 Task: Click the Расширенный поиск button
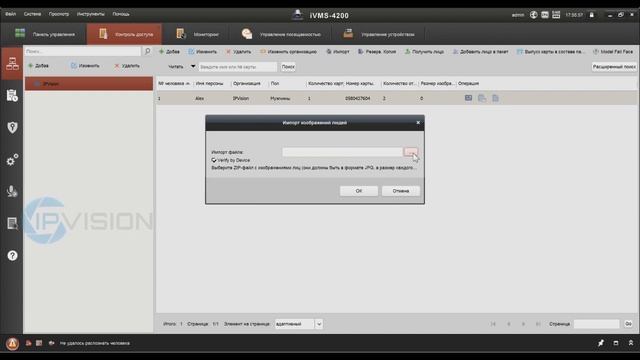614,67
